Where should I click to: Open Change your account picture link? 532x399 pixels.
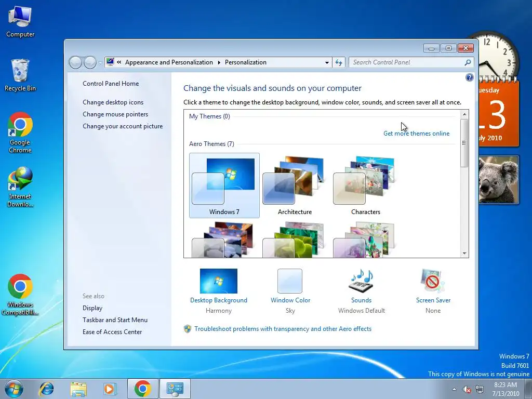pyautogui.click(x=123, y=126)
